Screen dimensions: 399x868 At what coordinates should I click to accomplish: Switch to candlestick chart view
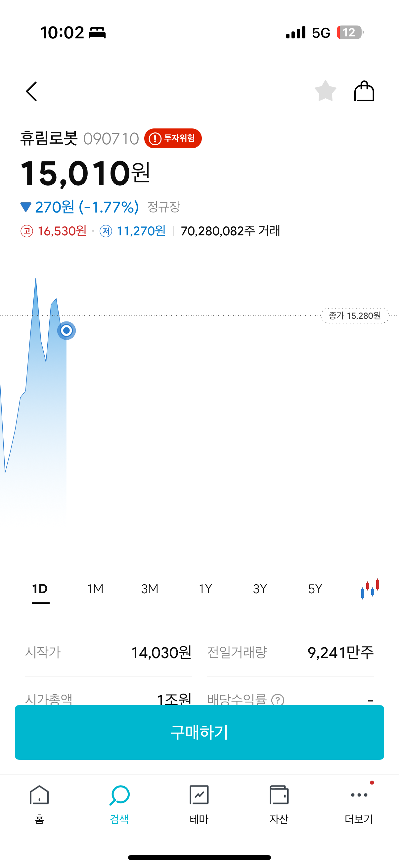point(370,589)
